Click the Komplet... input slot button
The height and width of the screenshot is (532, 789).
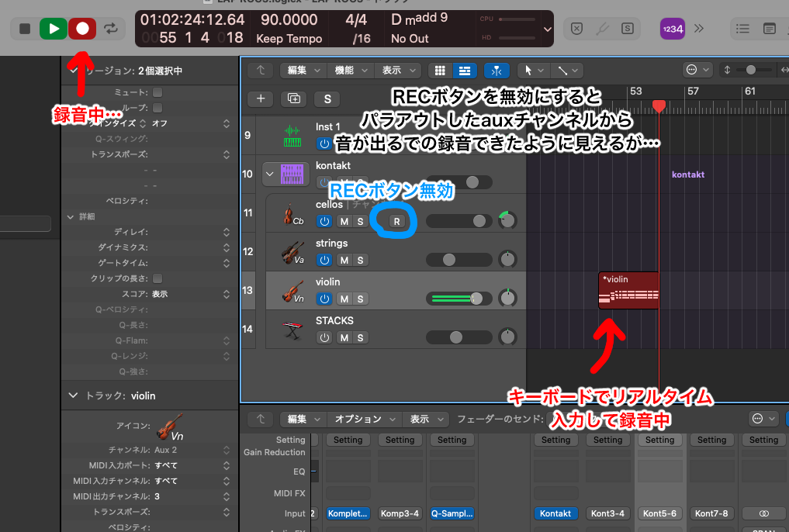point(348,513)
